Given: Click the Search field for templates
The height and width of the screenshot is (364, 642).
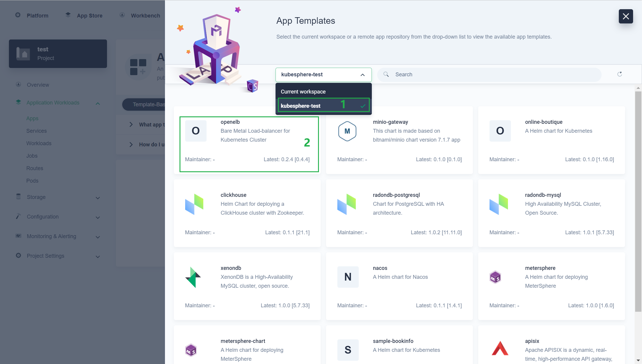Looking at the screenshot, I should click(489, 75).
